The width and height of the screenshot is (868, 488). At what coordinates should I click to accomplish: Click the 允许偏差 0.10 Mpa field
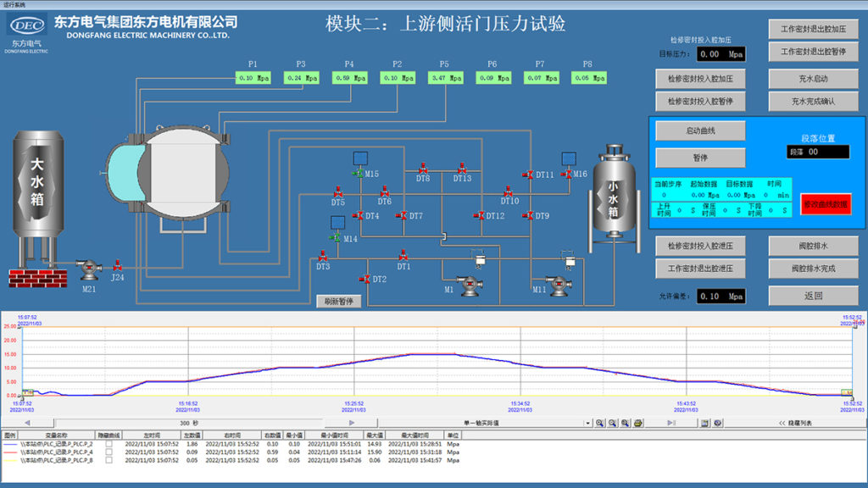point(721,296)
